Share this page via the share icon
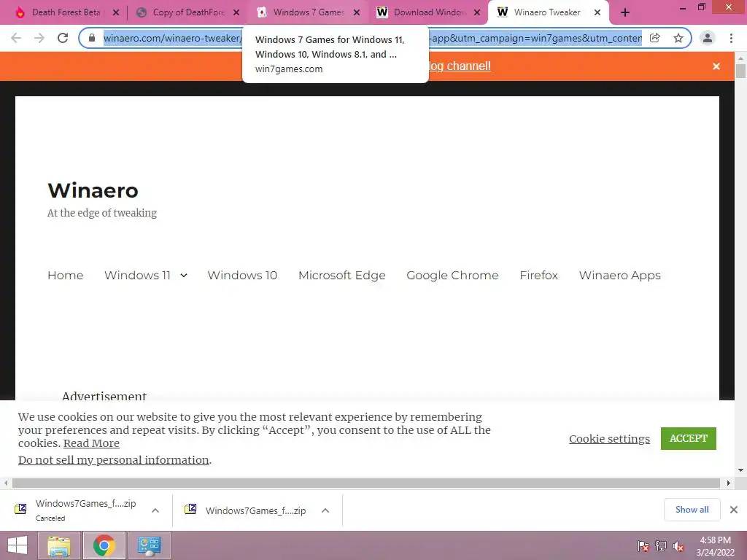 click(655, 38)
